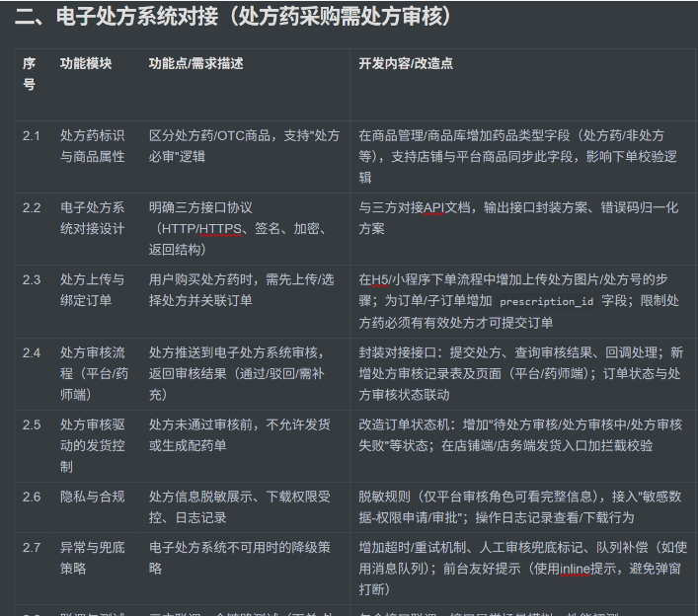Click row number 2.1 cell
The width and height of the screenshot is (698, 616).
pos(32,136)
